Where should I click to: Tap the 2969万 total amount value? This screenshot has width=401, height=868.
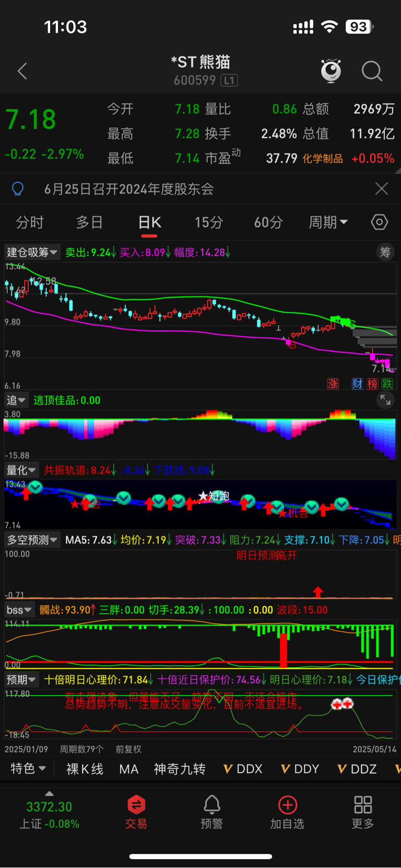click(374, 109)
